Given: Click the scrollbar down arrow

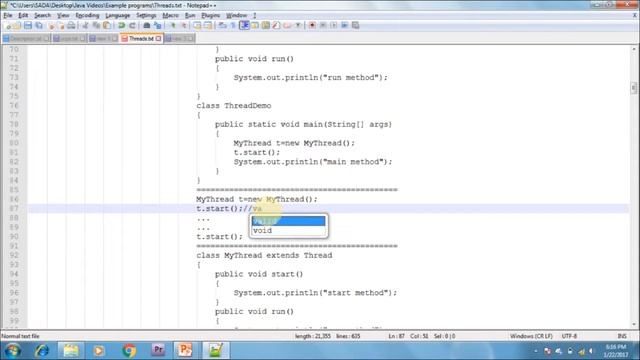Looking at the screenshot, I should (633, 324).
